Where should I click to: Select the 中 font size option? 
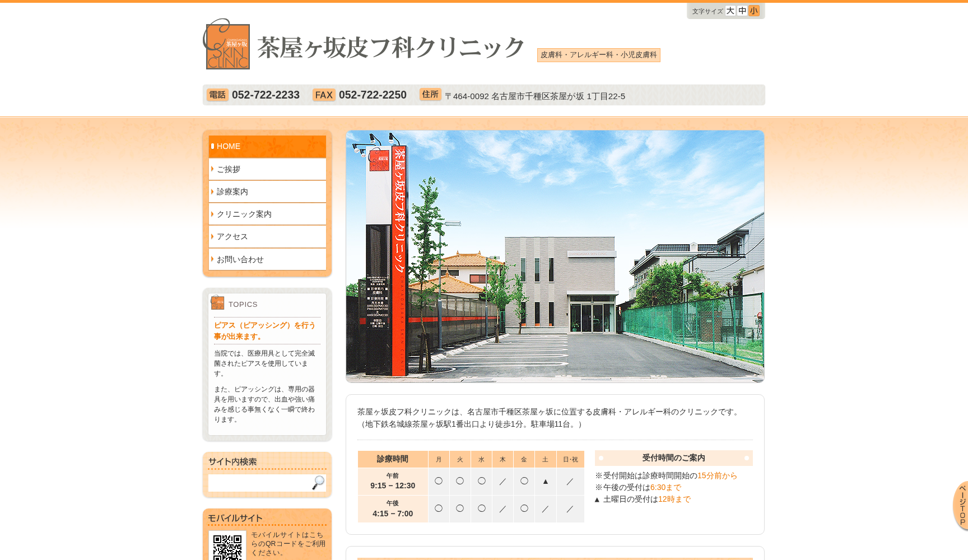coord(742,11)
